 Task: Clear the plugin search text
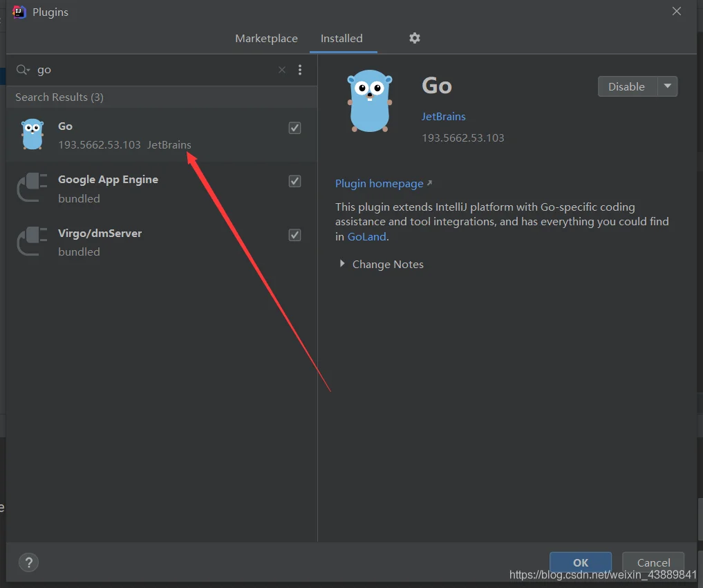point(281,70)
